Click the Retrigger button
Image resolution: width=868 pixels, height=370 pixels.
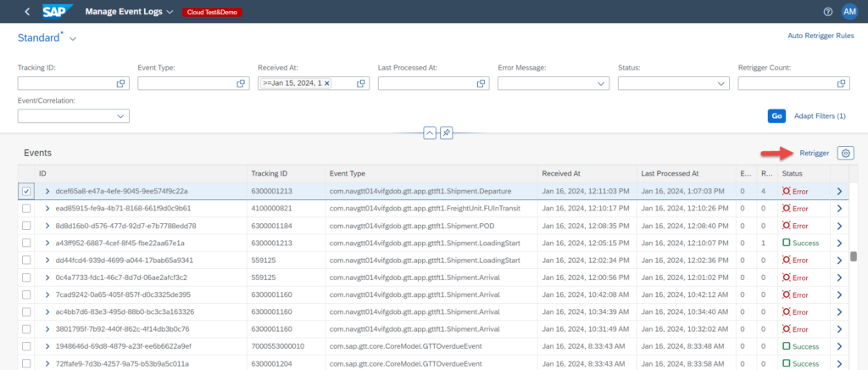tap(814, 153)
